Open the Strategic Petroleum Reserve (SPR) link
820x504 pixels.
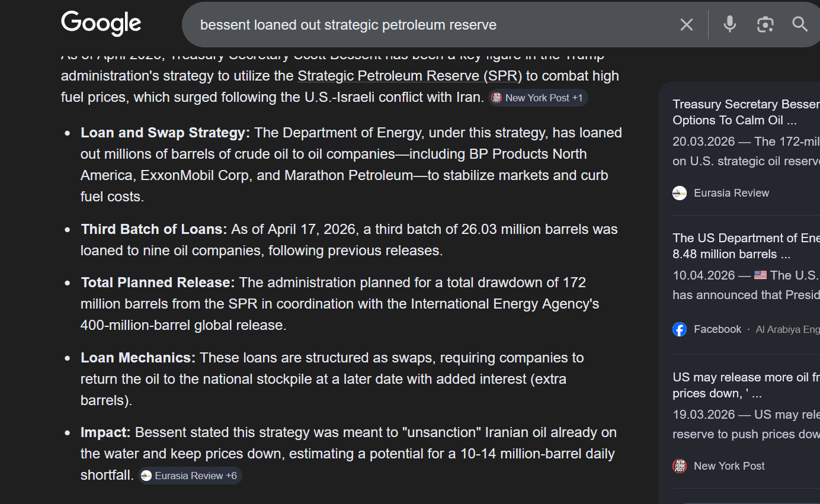tap(409, 76)
